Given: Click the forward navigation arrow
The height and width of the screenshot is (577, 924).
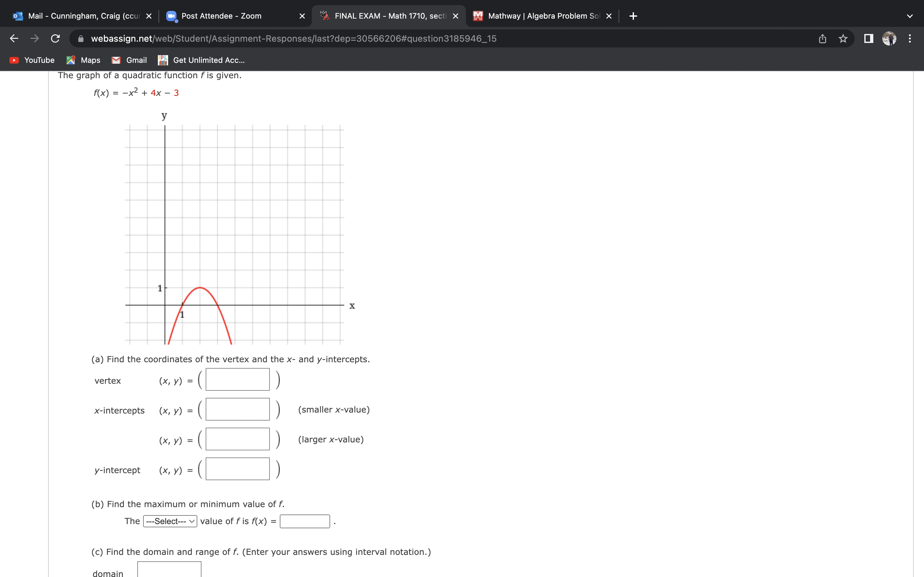Looking at the screenshot, I should (x=34, y=38).
